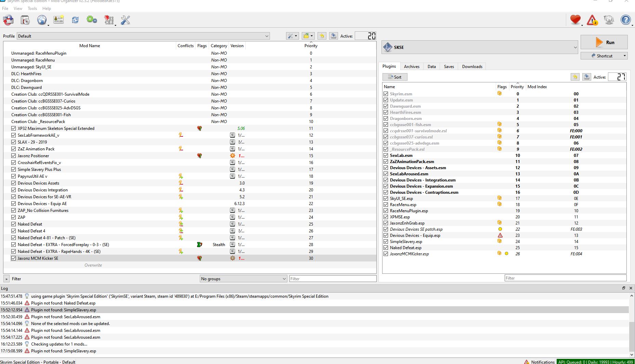Click the endorse heart icon
This screenshot has height=364, width=635.
click(x=575, y=20)
